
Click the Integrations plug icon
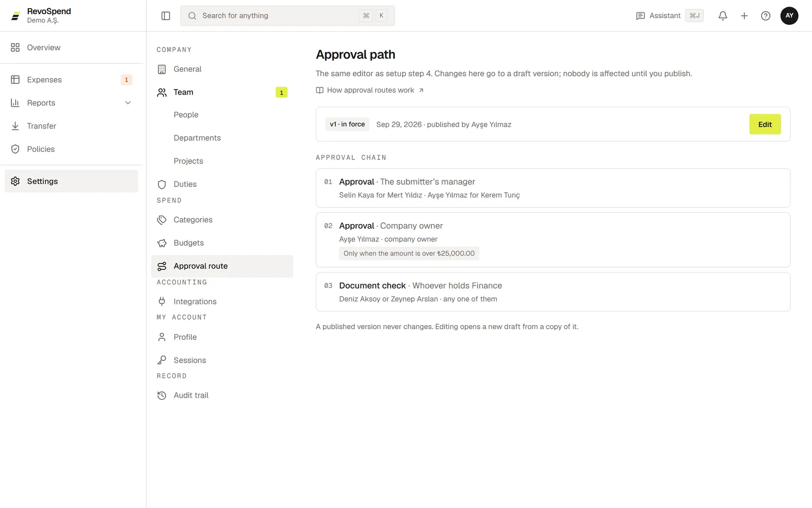coord(162,301)
